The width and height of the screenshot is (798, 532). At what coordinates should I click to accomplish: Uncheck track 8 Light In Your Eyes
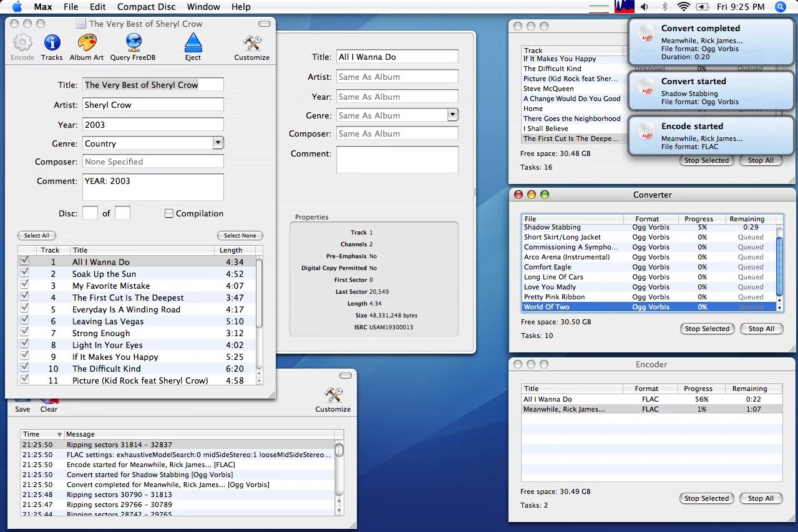coord(24,344)
